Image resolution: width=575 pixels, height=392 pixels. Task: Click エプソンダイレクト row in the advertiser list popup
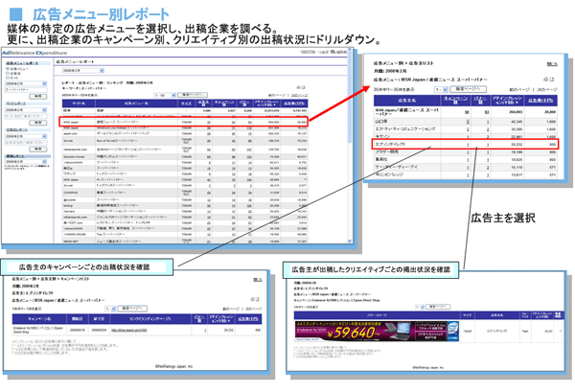pos(466,144)
